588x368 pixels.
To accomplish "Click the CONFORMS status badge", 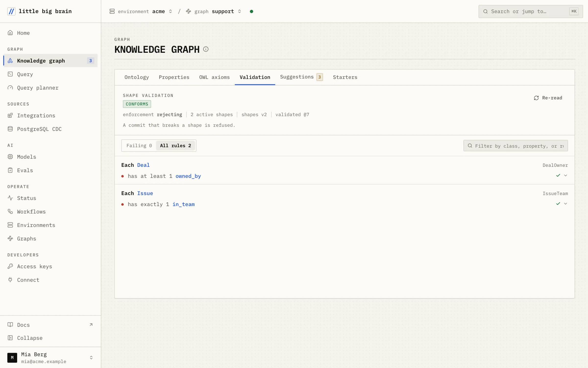I will [137, 104].
